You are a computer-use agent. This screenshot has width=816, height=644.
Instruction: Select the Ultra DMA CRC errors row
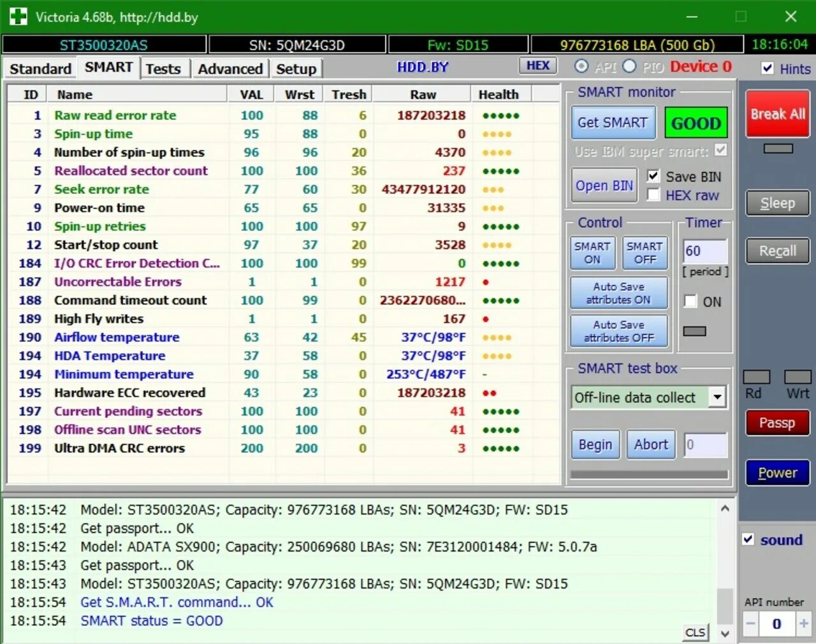(x=284, y=448)
